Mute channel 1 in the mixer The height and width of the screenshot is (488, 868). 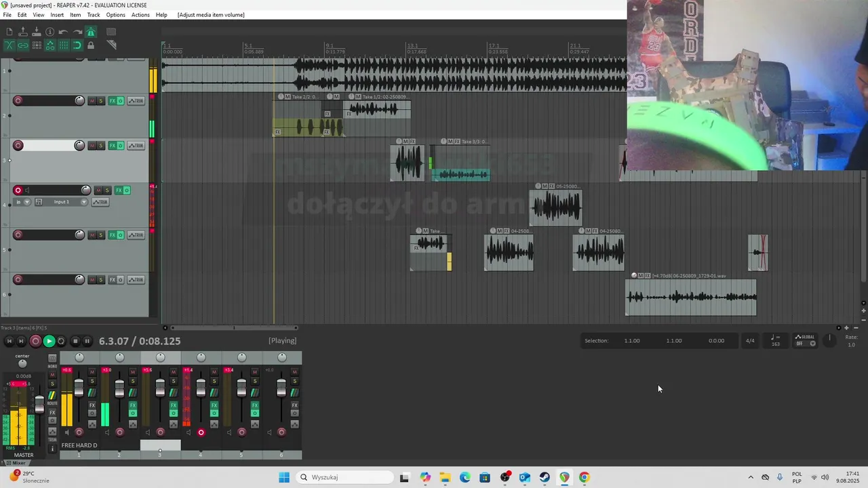92,372
